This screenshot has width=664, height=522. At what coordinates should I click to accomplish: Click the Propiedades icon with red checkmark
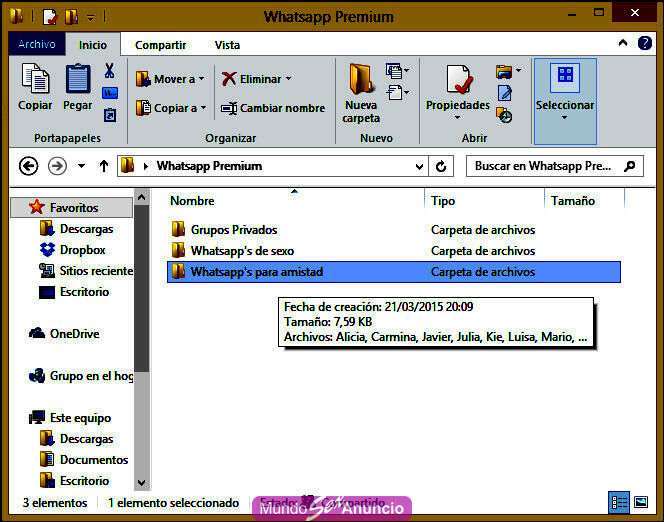[x=459, y=79]
